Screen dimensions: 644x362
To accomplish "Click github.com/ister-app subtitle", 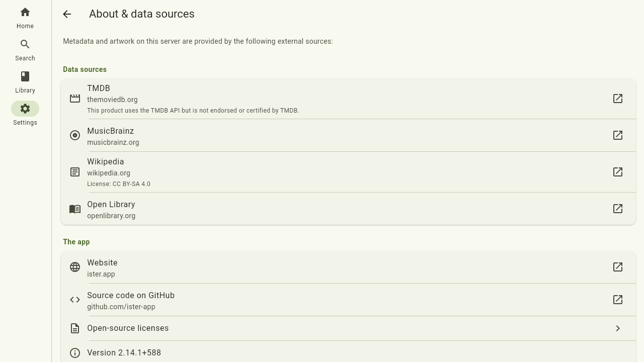I will [x=121, y=307].
